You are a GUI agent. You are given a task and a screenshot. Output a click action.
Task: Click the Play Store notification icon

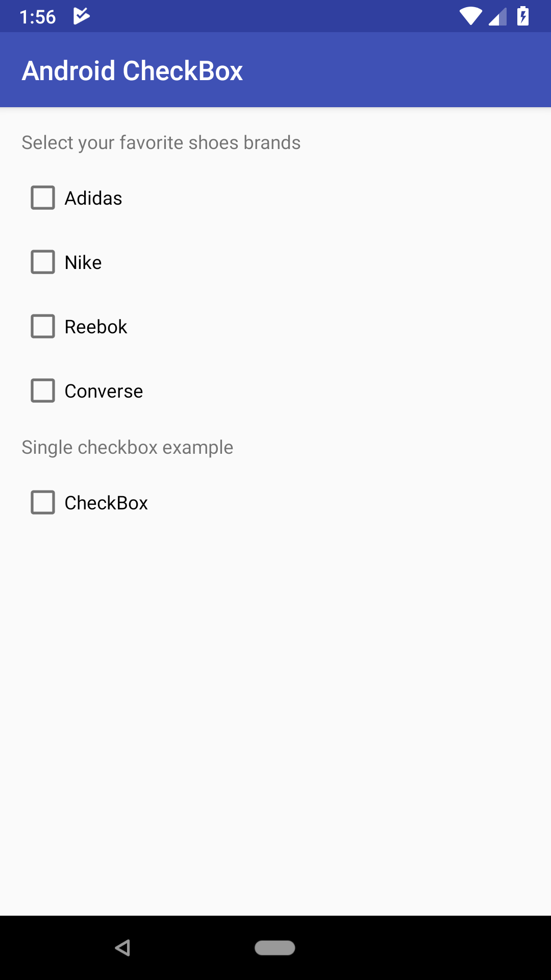[82, 16]
